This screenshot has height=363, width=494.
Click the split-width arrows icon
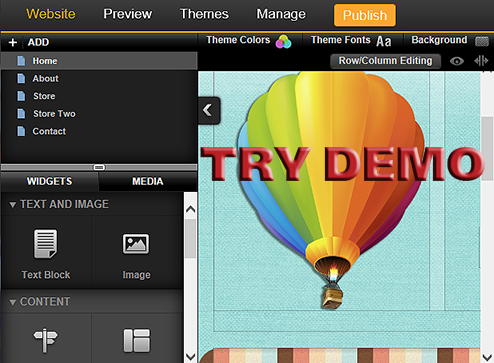481,61
